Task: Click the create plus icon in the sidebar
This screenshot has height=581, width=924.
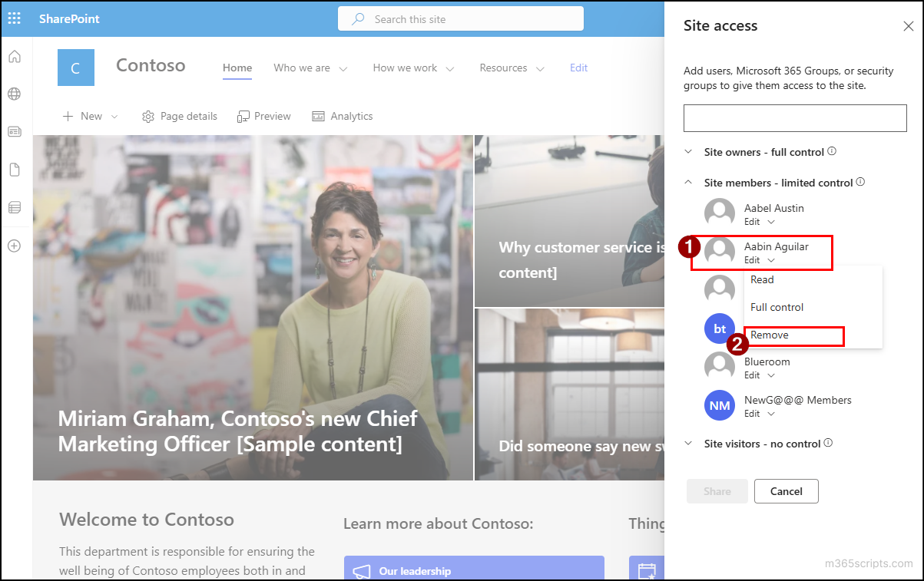Action: point(14,245)
